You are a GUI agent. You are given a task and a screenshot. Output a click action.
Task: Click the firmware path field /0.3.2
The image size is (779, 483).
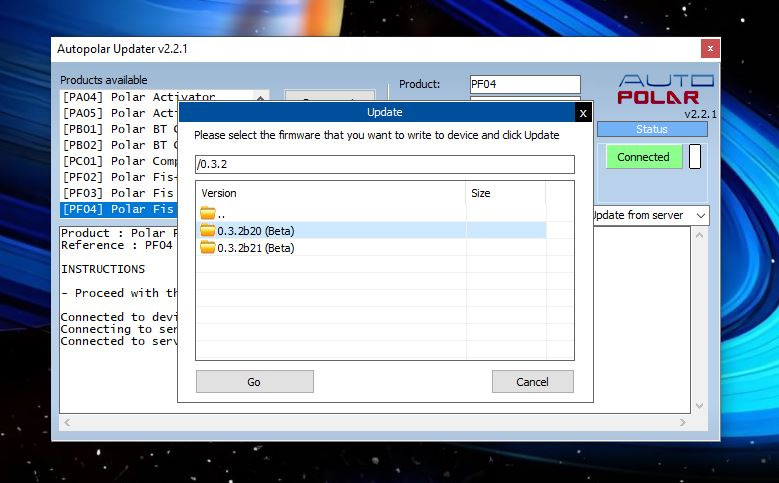(385, 164)
